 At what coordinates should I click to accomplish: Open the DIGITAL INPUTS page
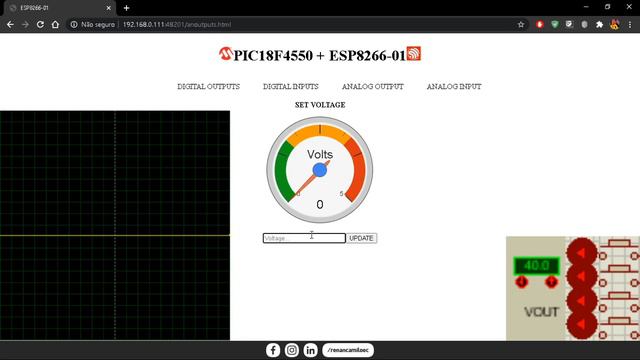(x=291, y=87)
